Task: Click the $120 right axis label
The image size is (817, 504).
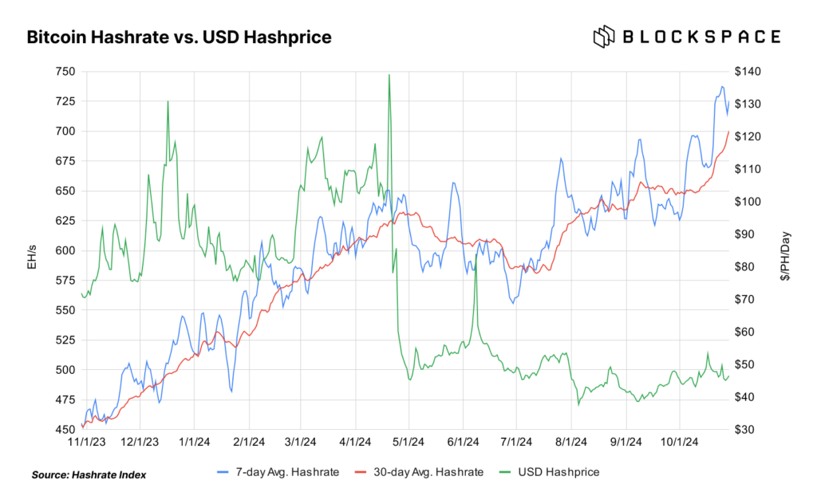Action: tap(748, 136)
